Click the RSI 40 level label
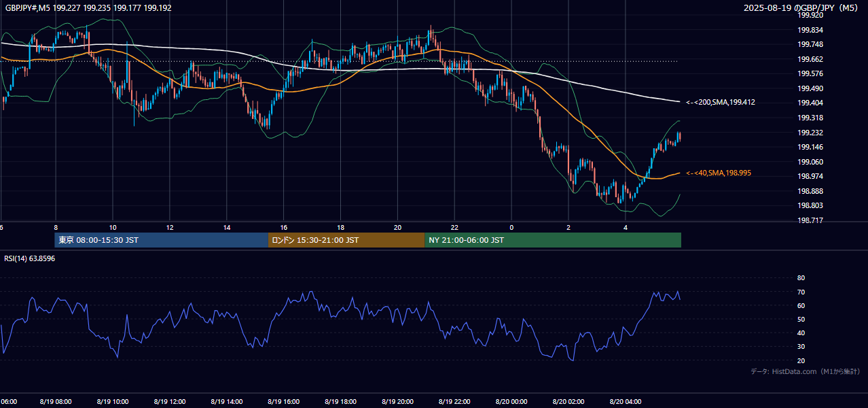This screenshot has height=408, width=868. pyautogui.click(x=801, y=333)
